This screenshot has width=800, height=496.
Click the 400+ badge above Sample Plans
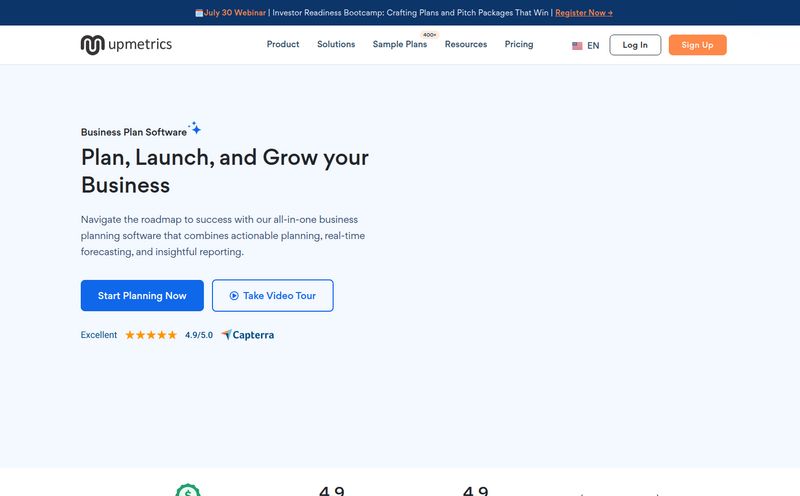coord(430,35)
